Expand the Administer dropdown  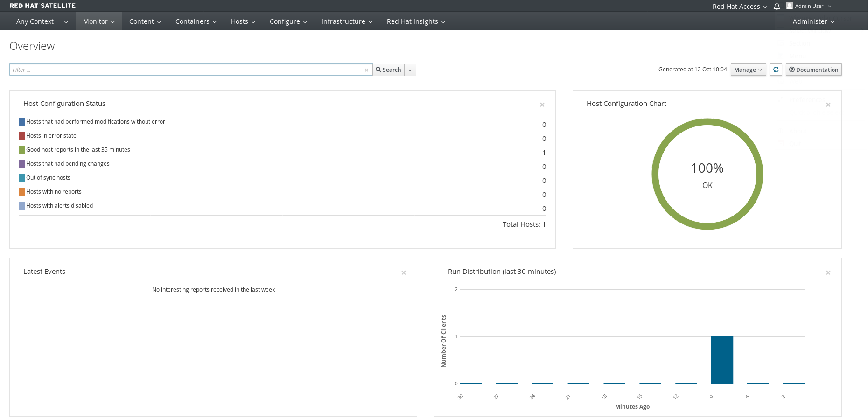(x=813, y=21)
